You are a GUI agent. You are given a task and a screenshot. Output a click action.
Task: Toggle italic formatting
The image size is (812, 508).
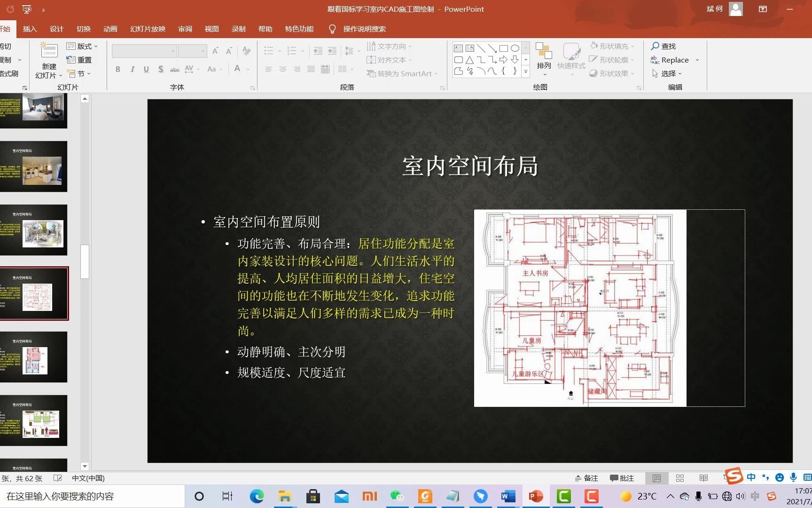coord(132,69)
